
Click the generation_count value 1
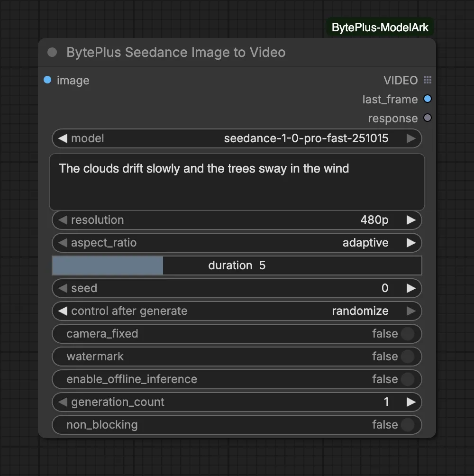pos(386,402)
